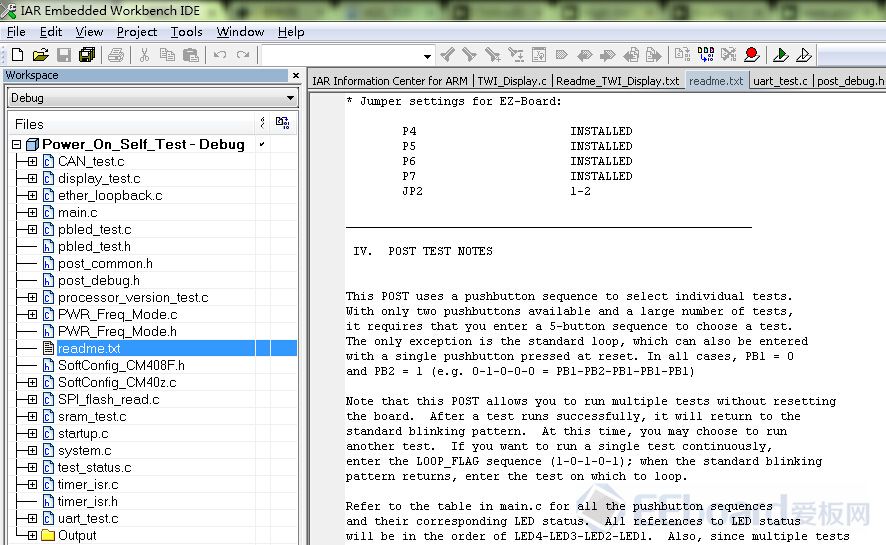Switch to the post_debug.h editor tab
Screen dimensions: 886x545
click(849, 81)
